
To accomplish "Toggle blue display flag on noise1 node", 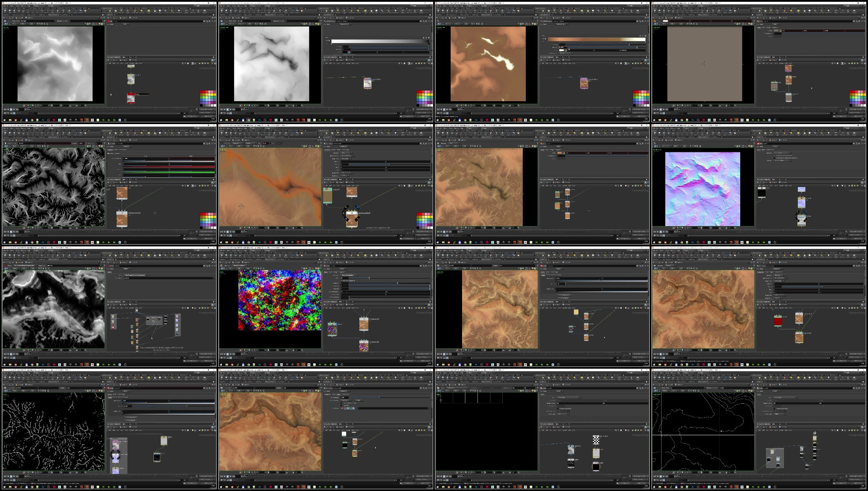I will (x=337, y=324).
